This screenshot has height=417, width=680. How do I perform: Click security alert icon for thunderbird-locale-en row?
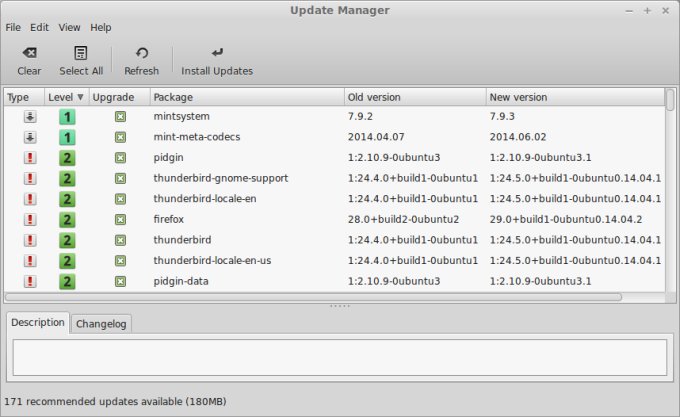pyautogui.click(x=30, y=199)
